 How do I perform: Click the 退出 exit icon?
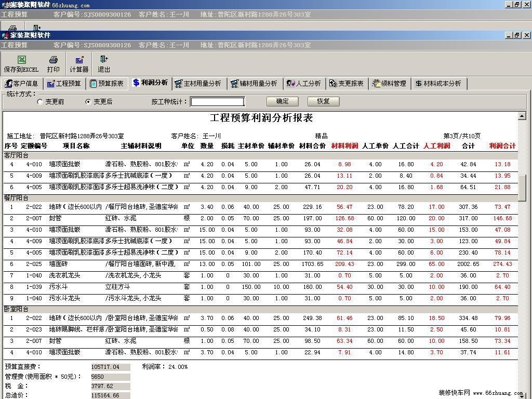104,64
